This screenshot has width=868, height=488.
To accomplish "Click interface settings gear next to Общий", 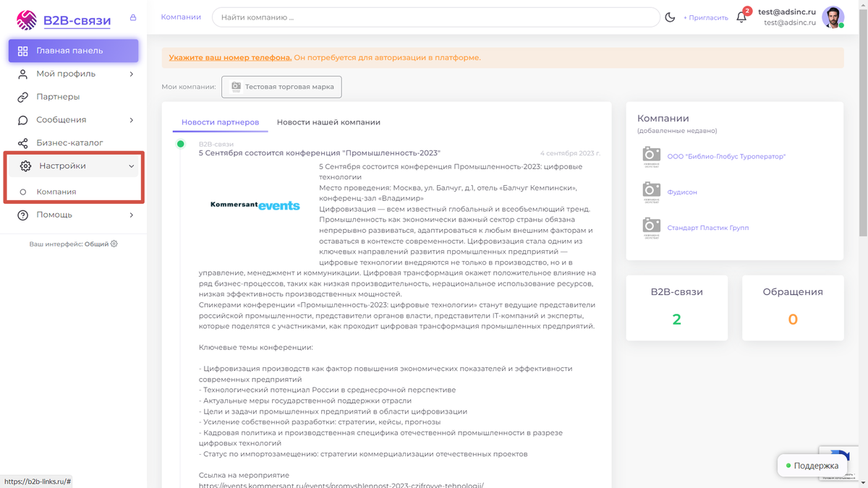I will [114, 244].
